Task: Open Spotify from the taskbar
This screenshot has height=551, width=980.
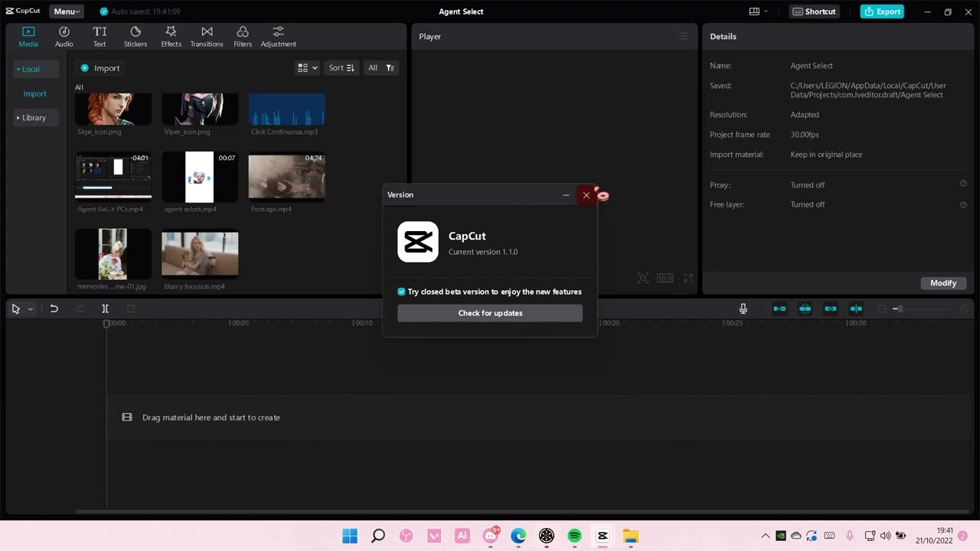Action: [574, 536]
